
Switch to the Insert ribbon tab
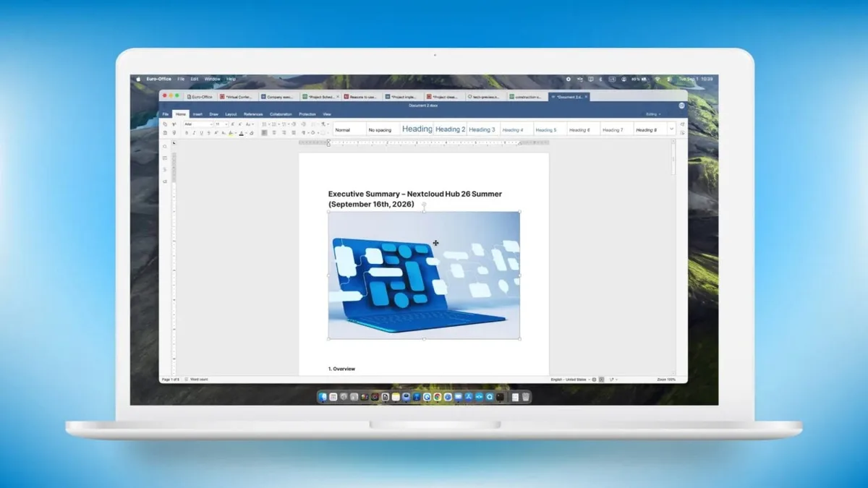pyautogui.click(x=197, y=114)
